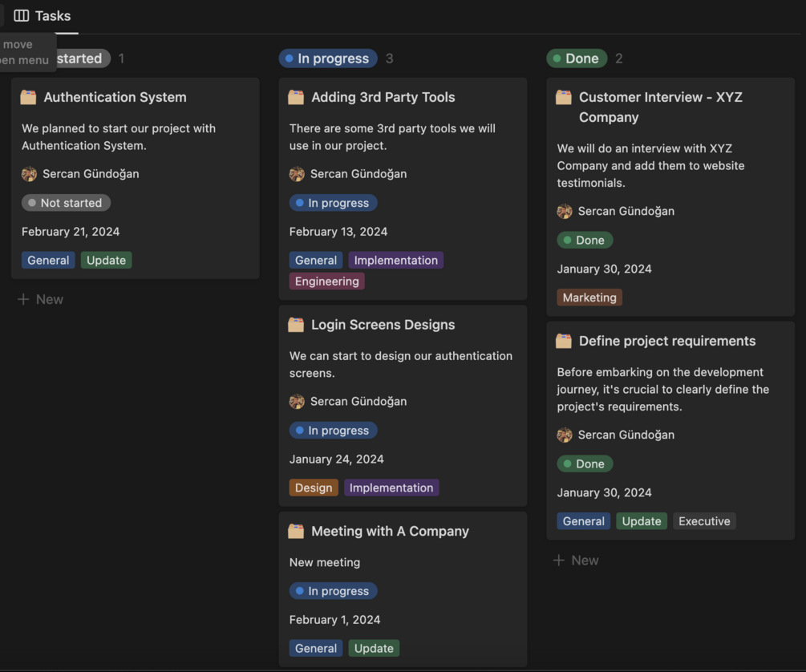The image size is (806, 672).
Task: Click the Marketing tag
Action: [589, 298]
